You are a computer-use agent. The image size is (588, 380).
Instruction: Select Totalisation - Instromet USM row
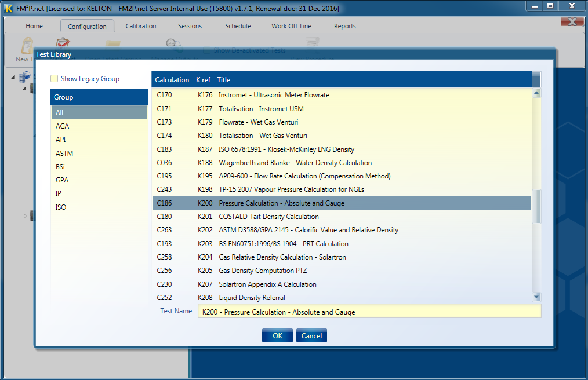[x=342, y=109]
